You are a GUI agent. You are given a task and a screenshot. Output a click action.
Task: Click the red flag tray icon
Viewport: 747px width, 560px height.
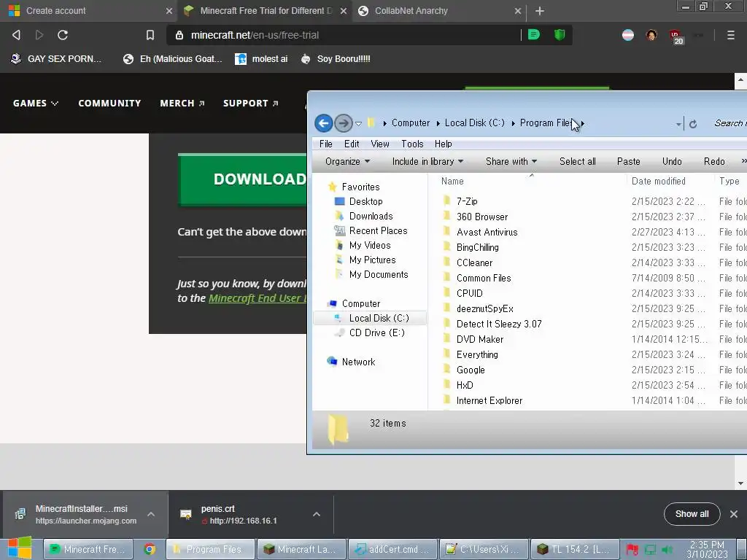click(x=632, y=550)
